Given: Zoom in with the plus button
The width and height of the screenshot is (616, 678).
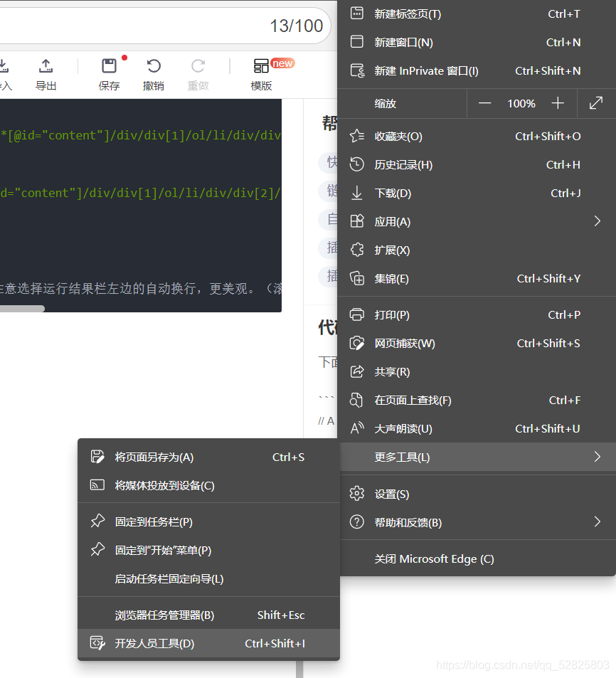Looking at the screenshot, I should point(558,103).
